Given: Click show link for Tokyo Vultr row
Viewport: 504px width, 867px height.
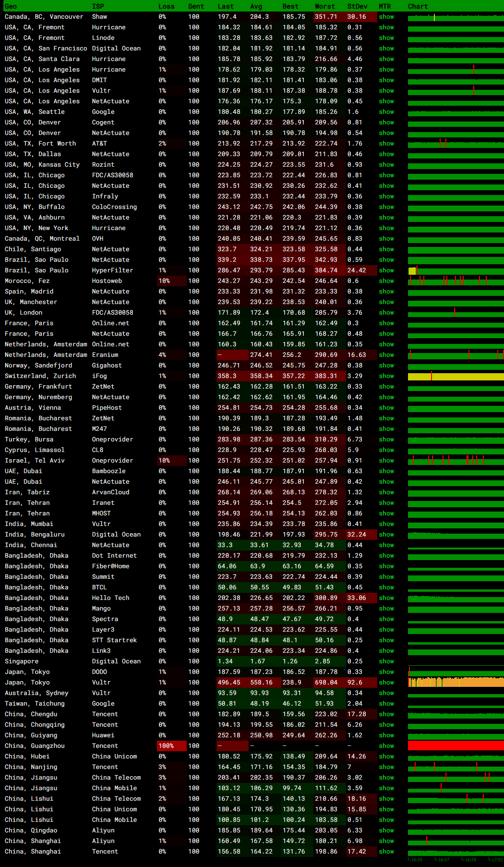Looking at the screenshot, I should point(386,683).
